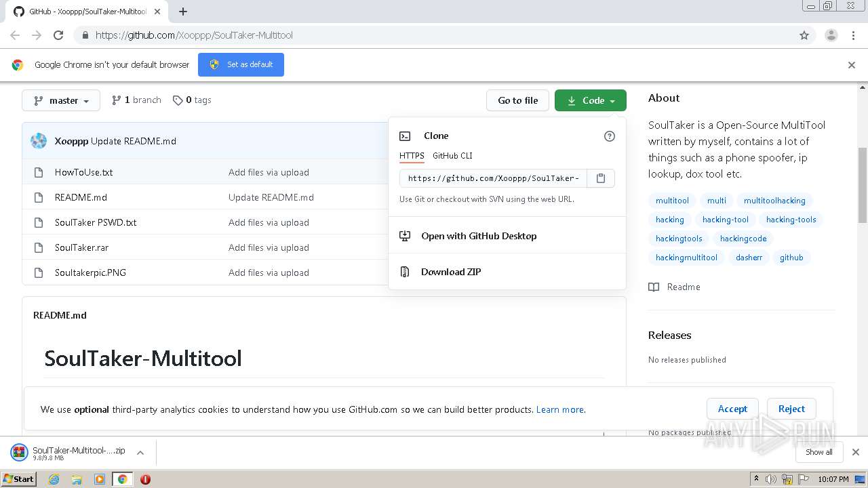
Task: Open the github topic tag
Action: click(x=791, y=258)
